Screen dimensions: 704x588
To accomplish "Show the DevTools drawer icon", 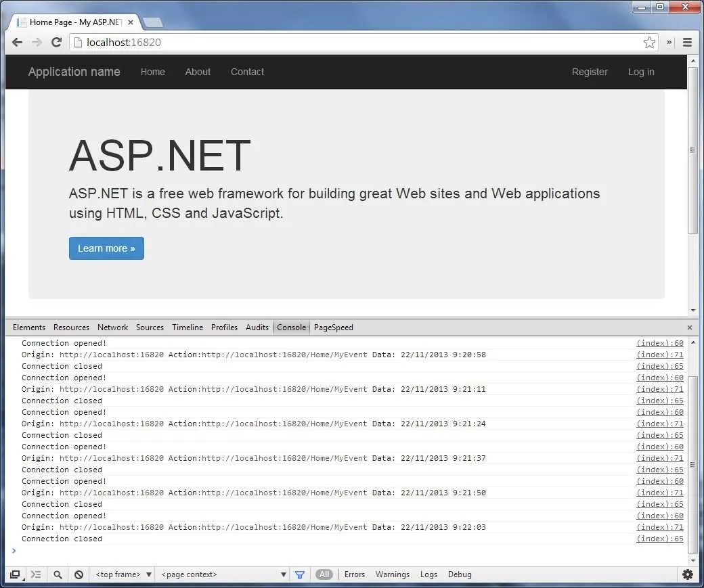I will tap(36, 574).
